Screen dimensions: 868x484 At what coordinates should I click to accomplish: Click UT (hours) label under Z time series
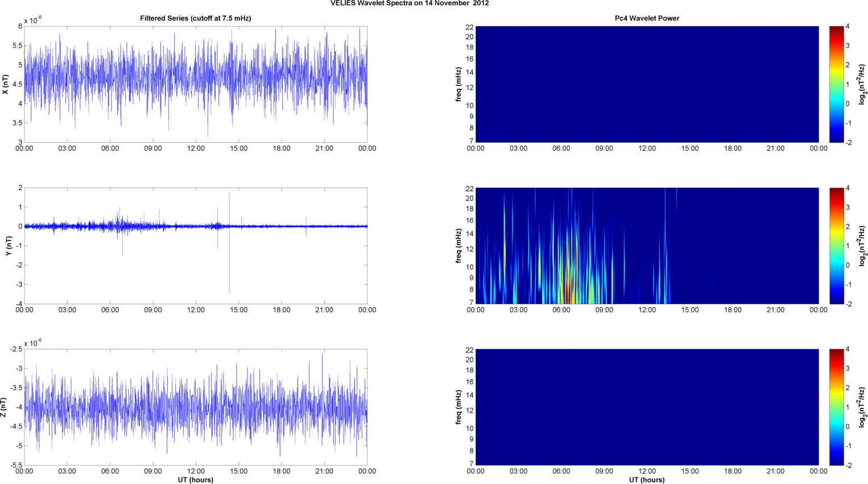[x=195, y=479]
